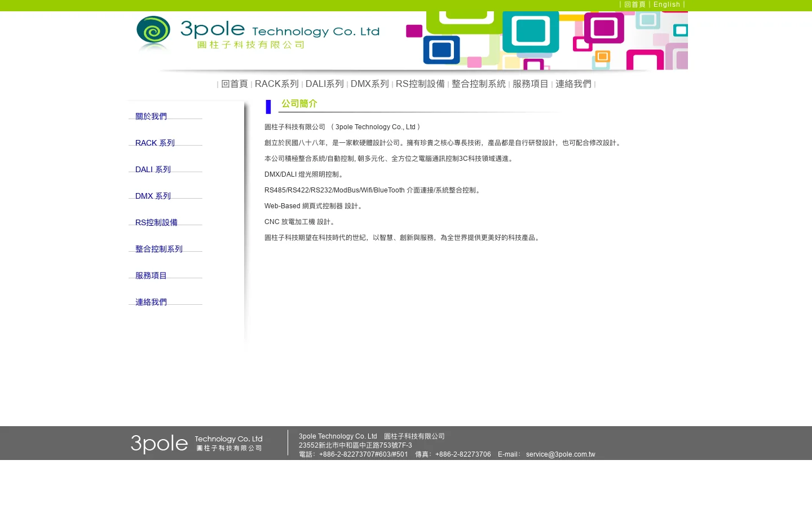Click the line beginning with RS485/RS422/RS232
The width and height of the screenshot is (812, 508).
point(373,190)
